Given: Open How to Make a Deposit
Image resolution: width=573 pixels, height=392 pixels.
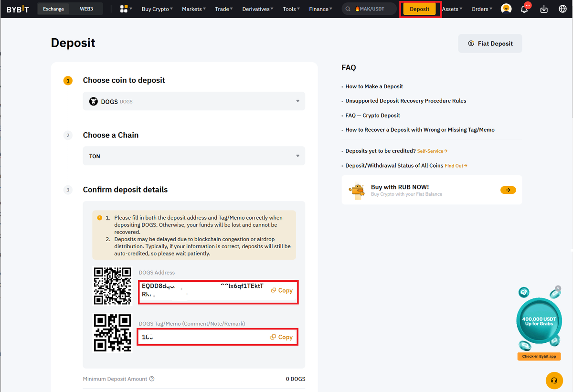Looking at the screenshot, I should tap(374, 86).
